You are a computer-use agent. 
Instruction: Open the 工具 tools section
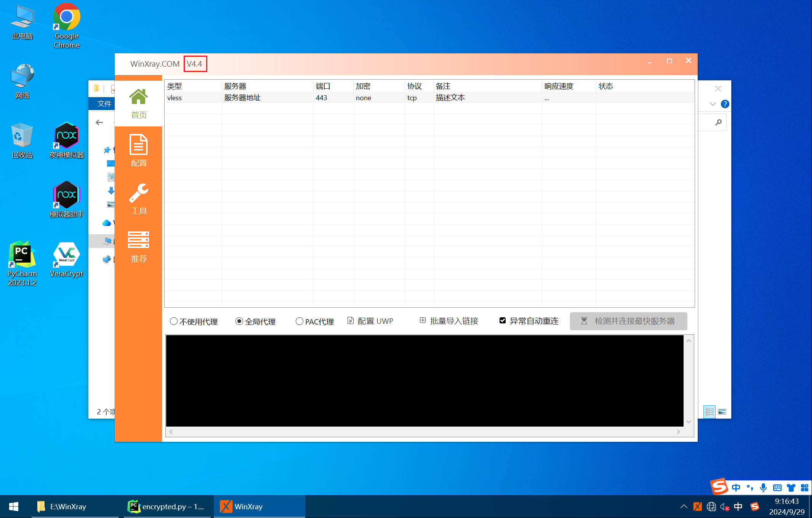tap(138, 199)
